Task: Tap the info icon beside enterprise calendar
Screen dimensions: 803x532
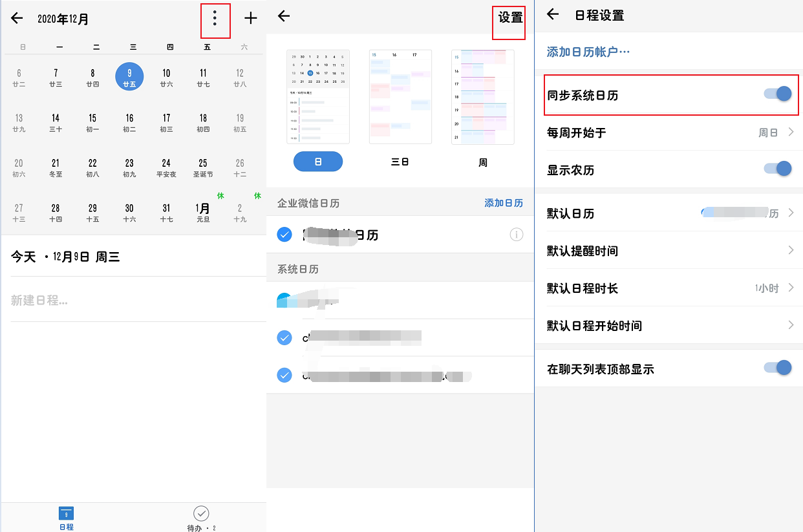Action: [x=517, y=235]
